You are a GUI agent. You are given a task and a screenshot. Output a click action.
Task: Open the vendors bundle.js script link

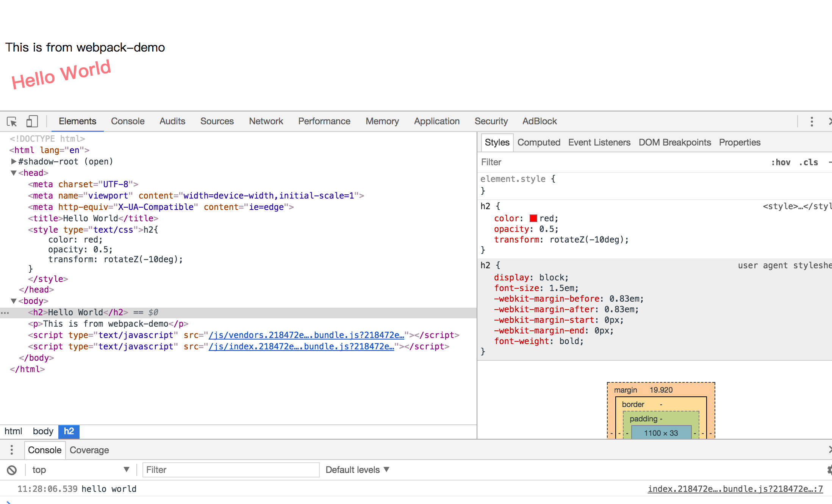306,335
